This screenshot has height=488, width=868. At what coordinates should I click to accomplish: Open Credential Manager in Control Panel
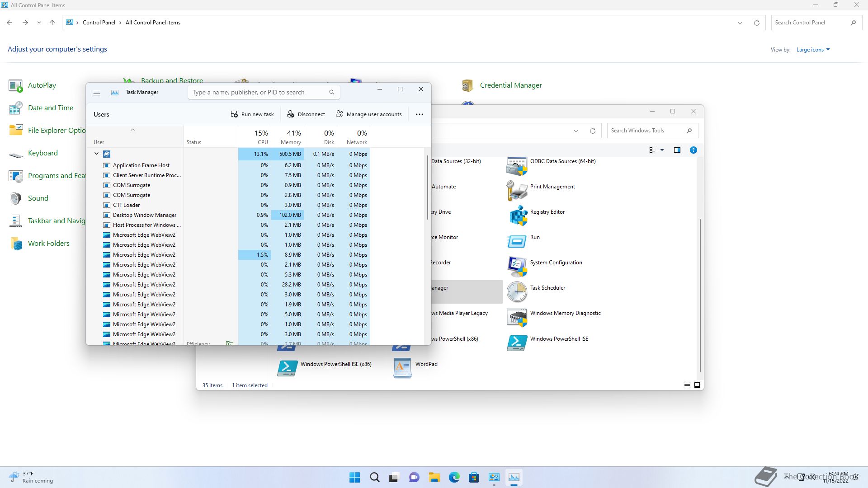pyautogui.click(x=502, y=85)
